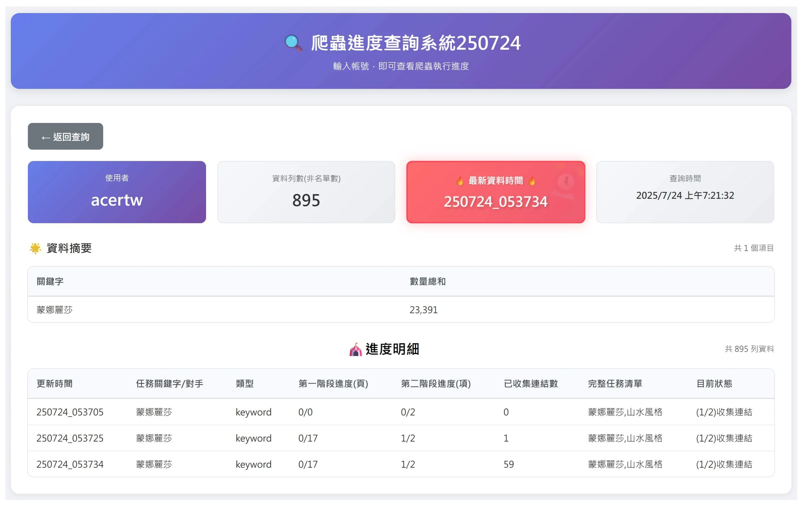Click the 使用者 acertw card
This screenshot has width=812, height=508.
click(x=117, y=192)
